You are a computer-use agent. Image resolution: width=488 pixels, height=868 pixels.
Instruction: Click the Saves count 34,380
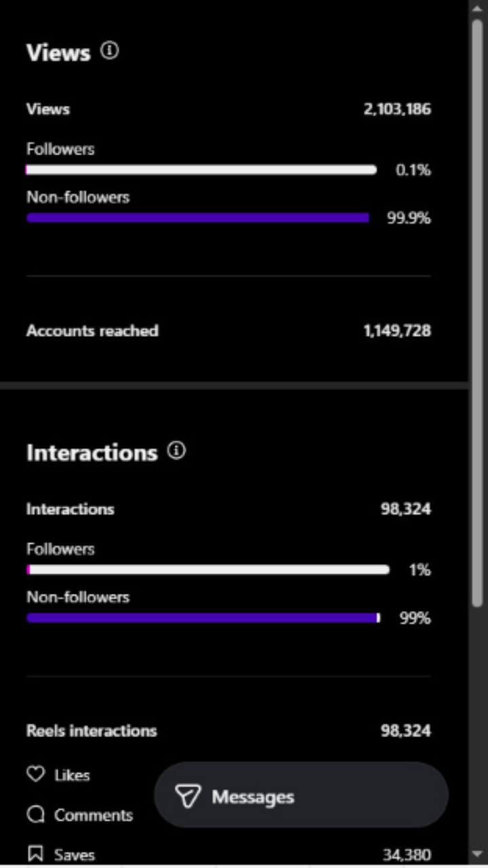click(405, 855)
